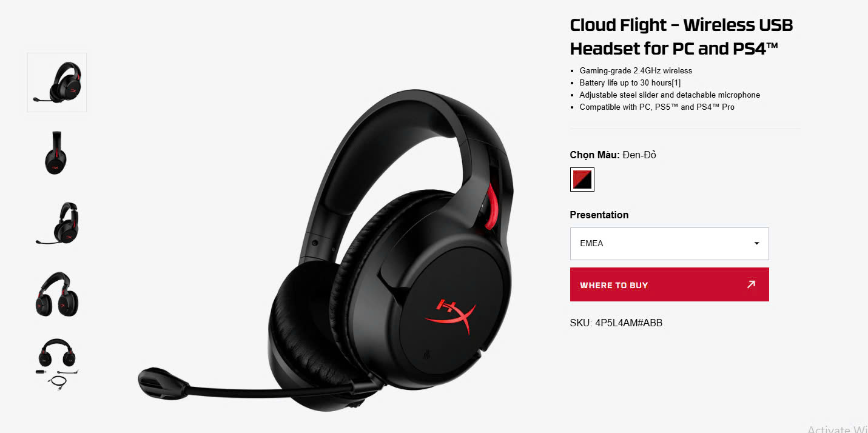Image resolution: width=868 pixels, height=433 pixels.
Task: Select the first angled headset thumbnail
Action: (57, 82)
